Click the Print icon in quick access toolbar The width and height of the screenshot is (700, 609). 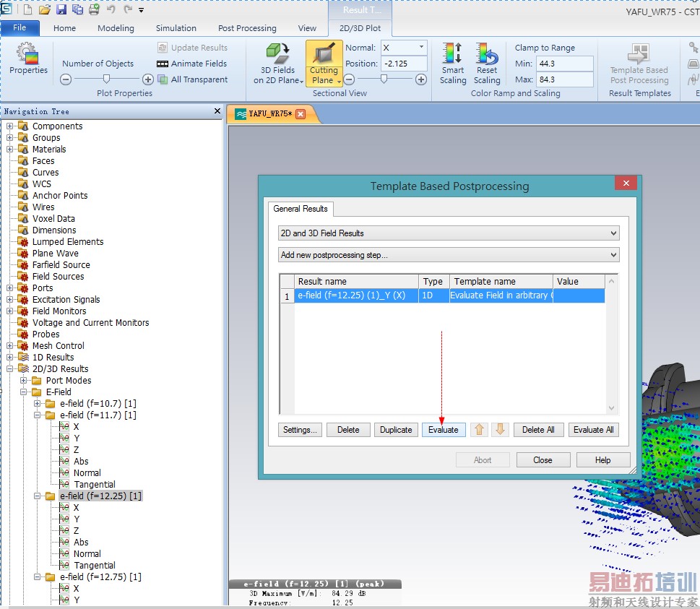coord(94,9)
